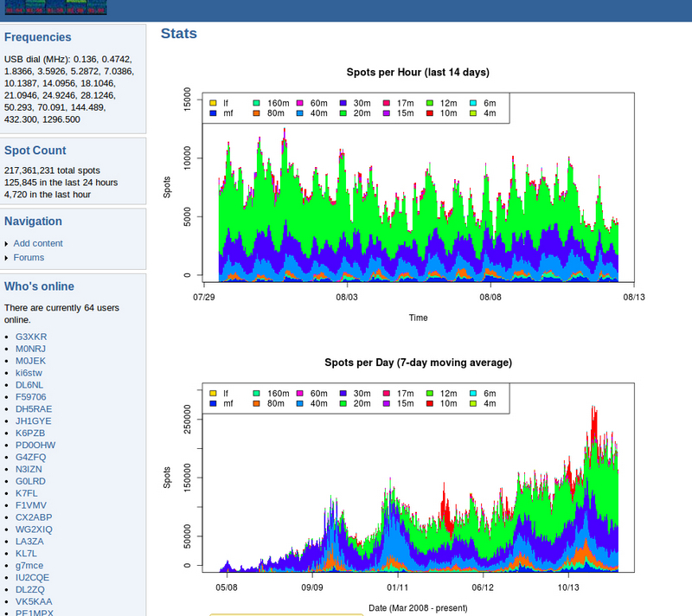Image resolution: width=692 pixels, height=616 pixels.
Task: Click the site logo banner image
Action: tap(54, 7)
